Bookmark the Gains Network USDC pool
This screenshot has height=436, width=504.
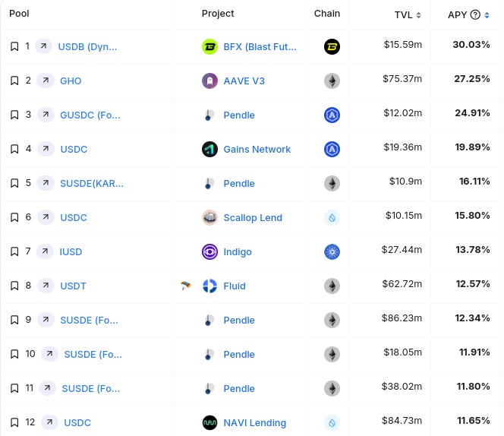[x=14, y=149]
